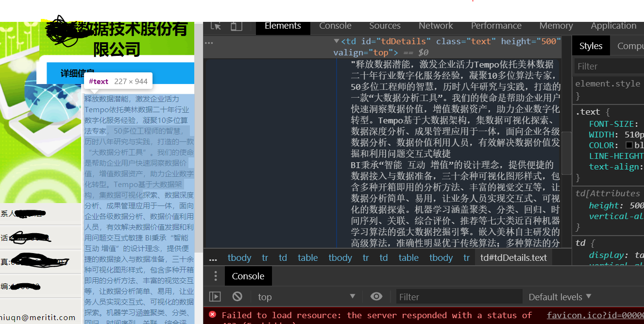Focus the console Filter input
Screen dimensions: 644x324
click(459, 297)
